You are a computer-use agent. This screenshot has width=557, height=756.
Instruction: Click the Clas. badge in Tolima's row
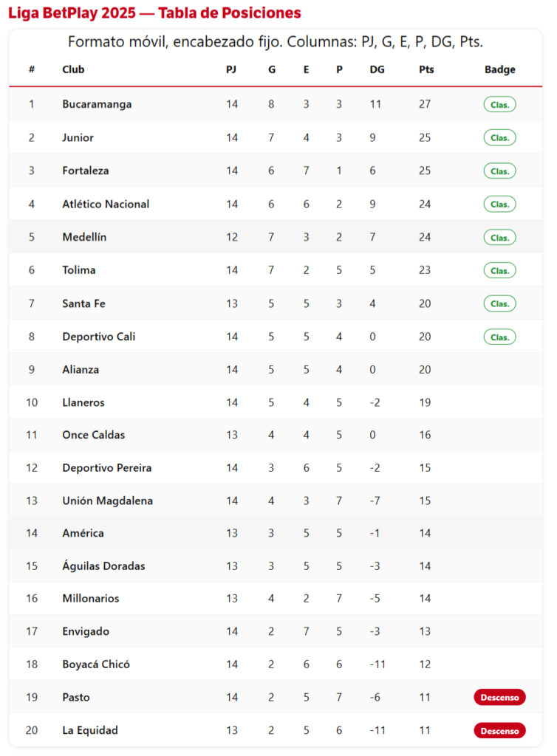click(499, 271)
